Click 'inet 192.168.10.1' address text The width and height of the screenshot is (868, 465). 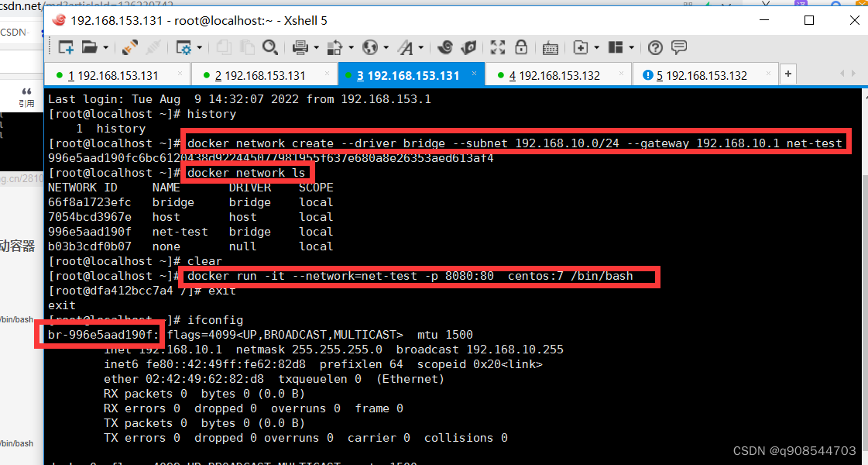tap(163, 350)
